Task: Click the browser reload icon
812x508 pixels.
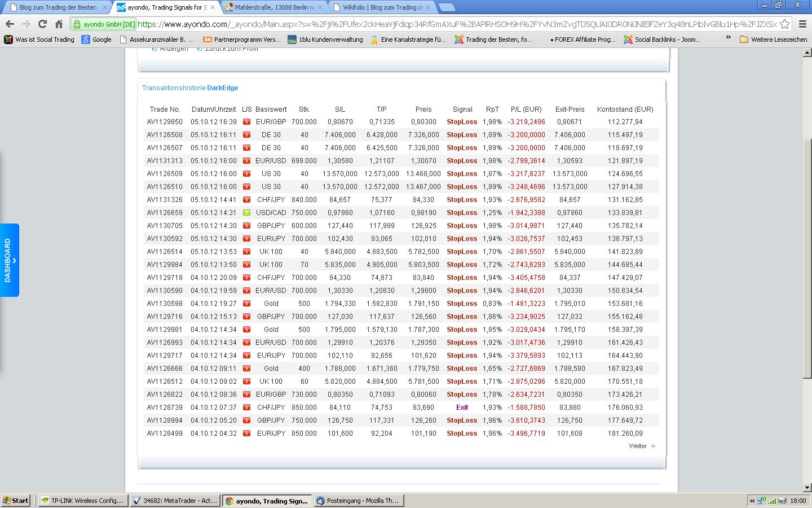Action: 42,24
